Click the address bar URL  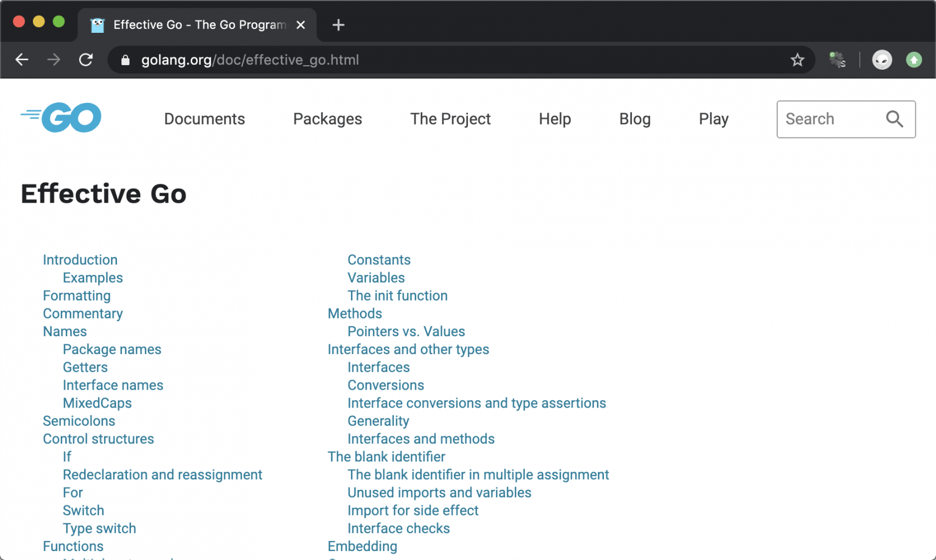click(x=250, y=60)
